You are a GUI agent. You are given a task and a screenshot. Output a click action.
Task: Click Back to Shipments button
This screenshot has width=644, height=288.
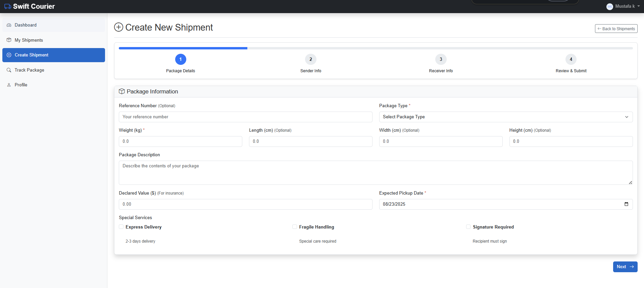tap(616, 29)
